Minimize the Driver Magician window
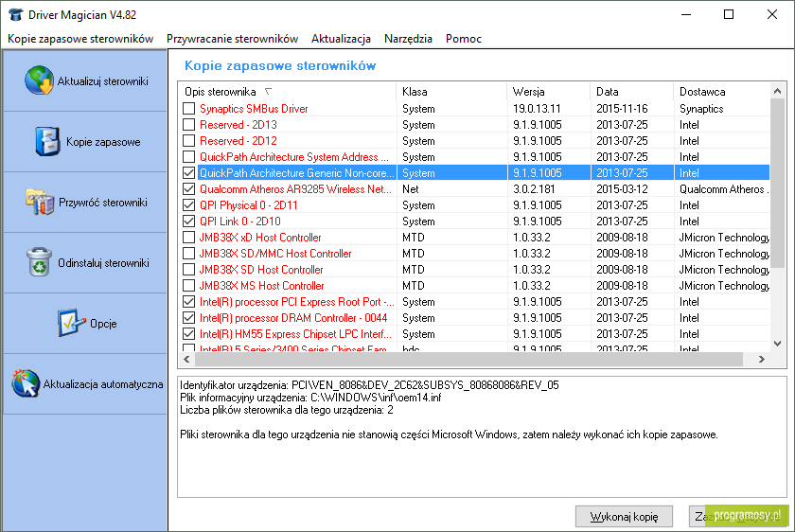 click(x=686, y=14)
